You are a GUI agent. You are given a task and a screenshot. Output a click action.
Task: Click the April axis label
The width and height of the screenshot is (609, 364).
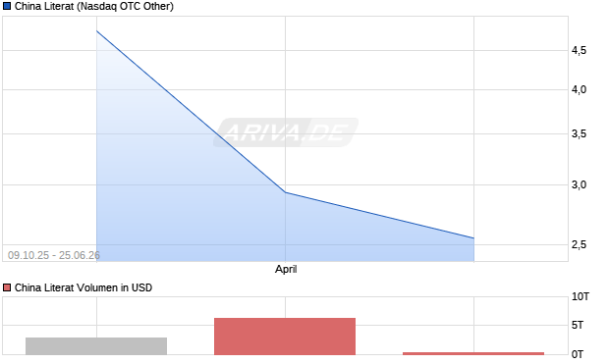click(x=286, y=269)
